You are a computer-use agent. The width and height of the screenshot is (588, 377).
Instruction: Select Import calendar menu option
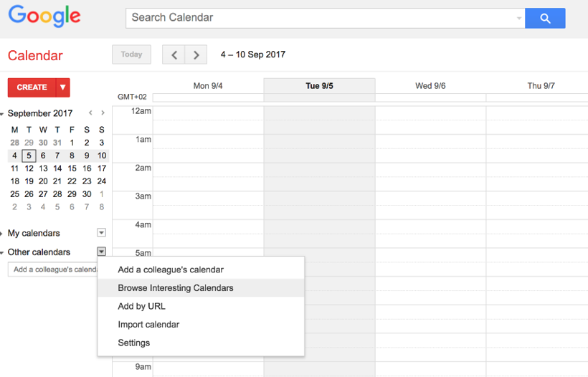click(148, 325)
